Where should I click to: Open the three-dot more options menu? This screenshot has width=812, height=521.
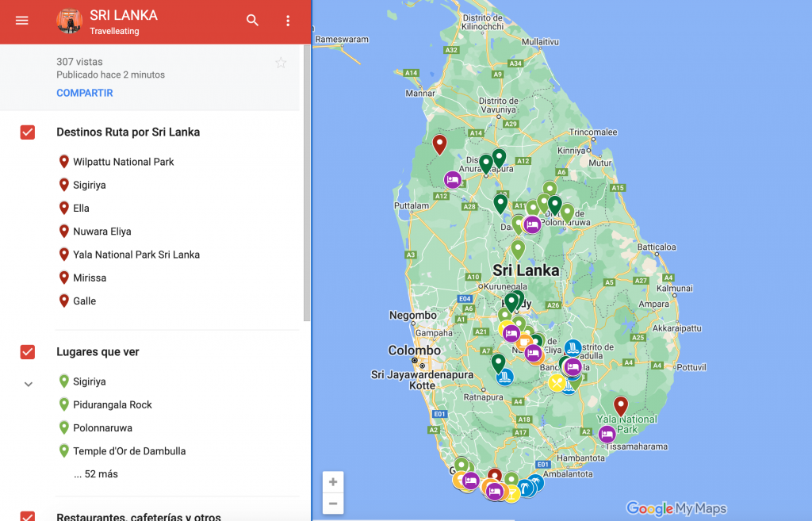288,21
